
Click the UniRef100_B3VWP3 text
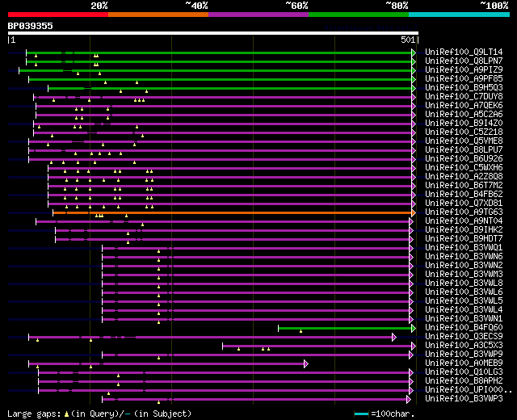pos(464,399)
